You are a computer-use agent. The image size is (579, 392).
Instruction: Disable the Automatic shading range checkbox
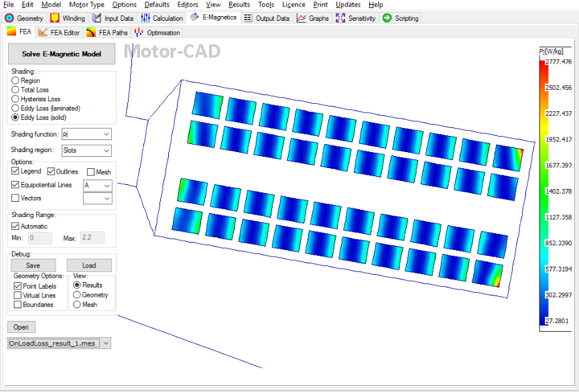pyautogui.click(x=15, y=226)
